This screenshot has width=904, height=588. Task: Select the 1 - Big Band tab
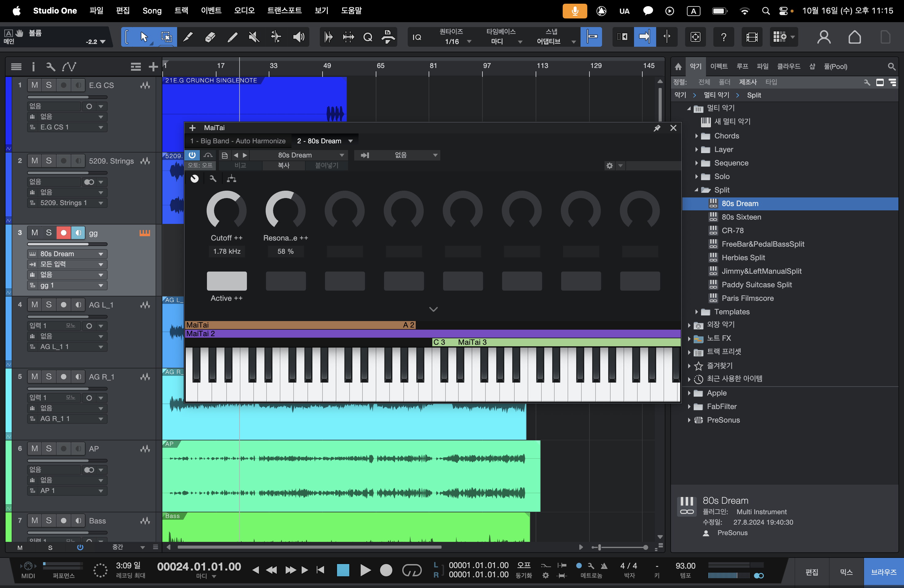pos(238,141)
